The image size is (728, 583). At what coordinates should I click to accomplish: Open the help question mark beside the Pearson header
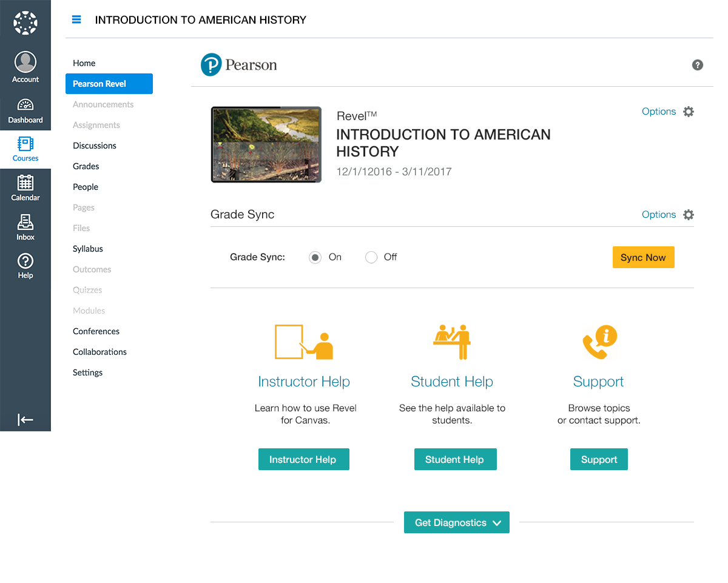[698, 65]
